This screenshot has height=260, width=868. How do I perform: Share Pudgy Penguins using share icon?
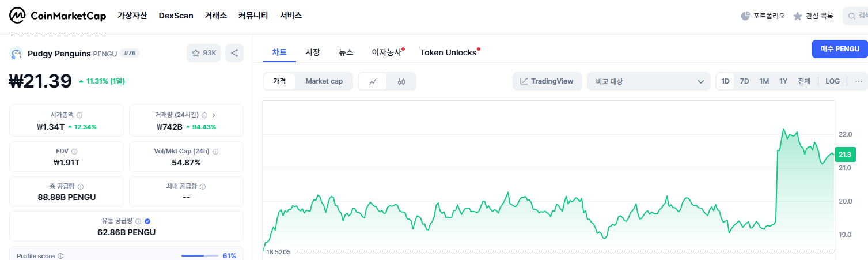coord(234,53)
